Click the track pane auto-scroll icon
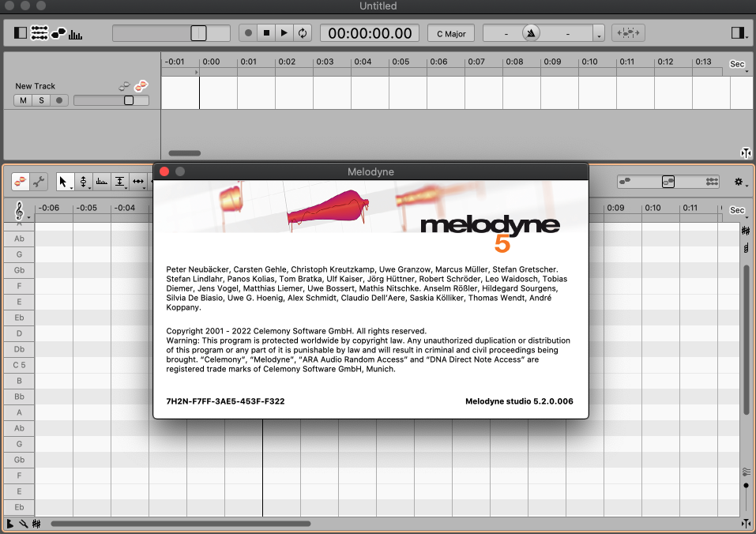The width and height of the screenshot is (756, 534). click(x=746, y=152)
